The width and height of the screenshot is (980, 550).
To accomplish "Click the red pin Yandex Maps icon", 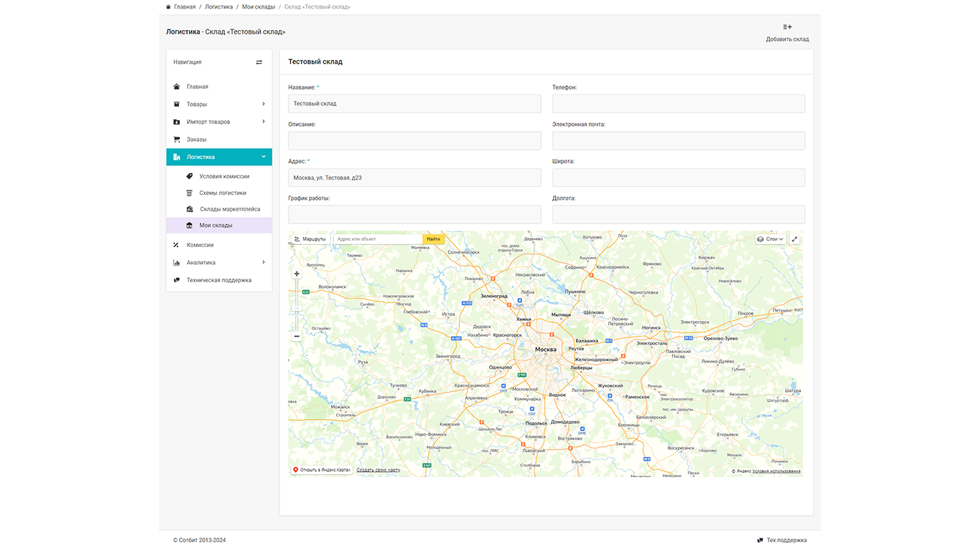I will pyautogui.click(x=296, y=470).
